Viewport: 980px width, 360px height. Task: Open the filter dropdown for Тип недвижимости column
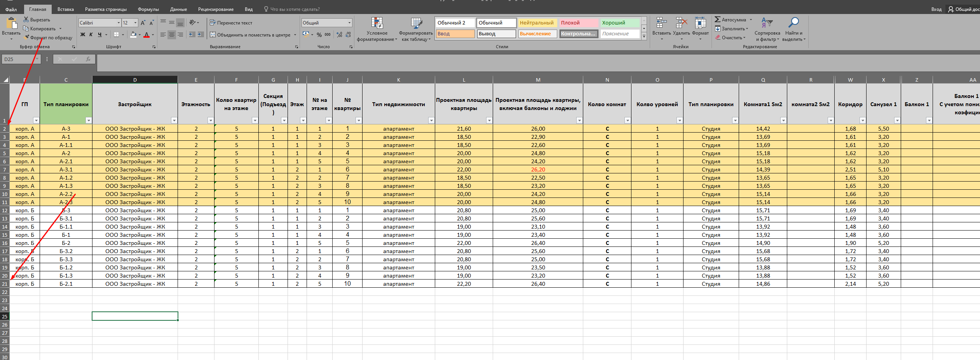431,121
